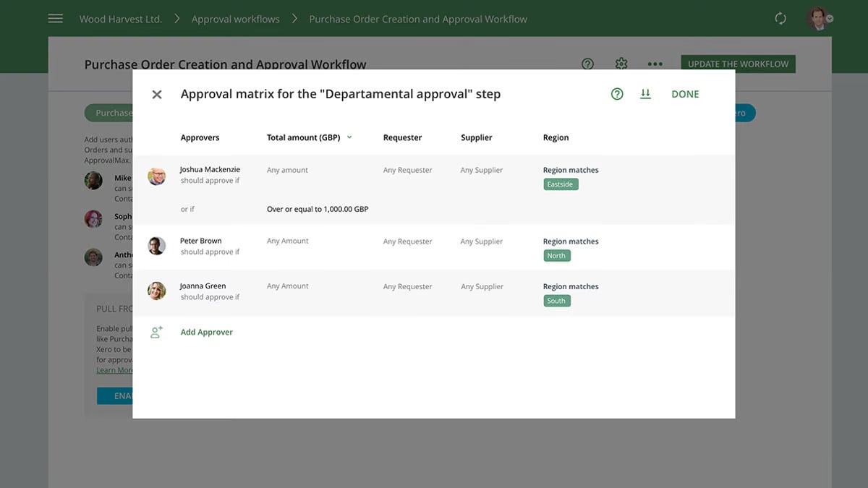Click the Region column header

[x=556, y=137]
